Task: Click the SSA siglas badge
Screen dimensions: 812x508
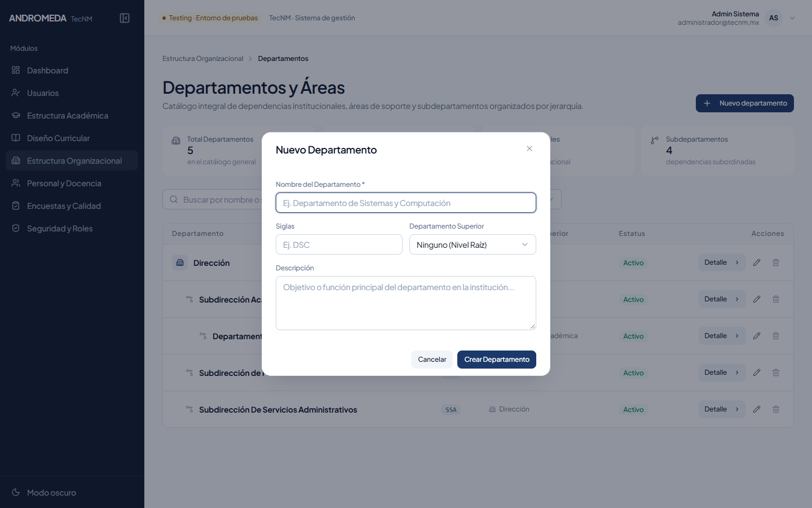Action: tap(451, 410)
